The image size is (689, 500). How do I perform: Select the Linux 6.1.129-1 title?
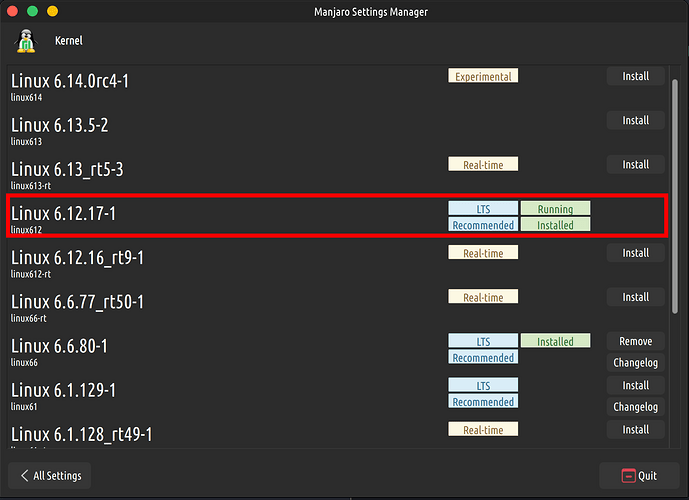coord(63,390)
